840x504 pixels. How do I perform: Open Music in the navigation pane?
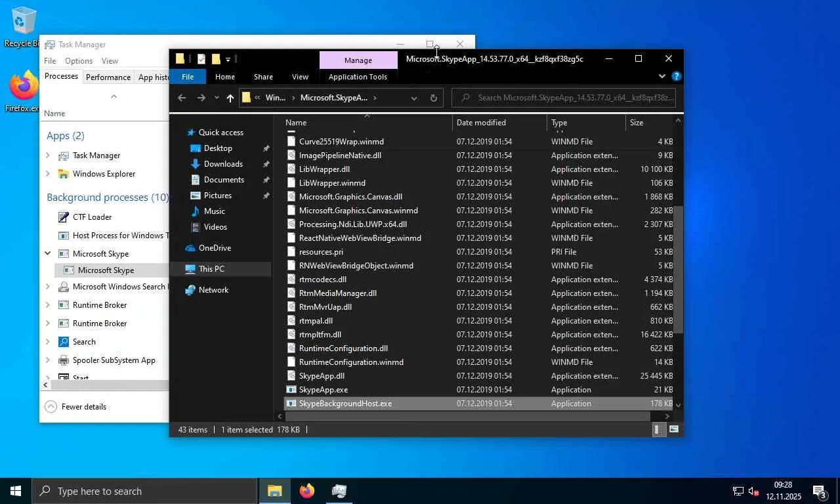(x=215, y=211)
